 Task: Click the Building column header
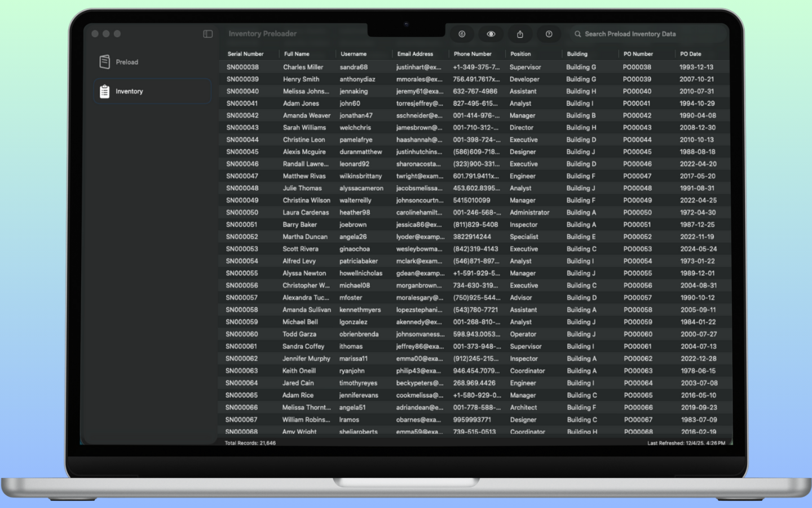coord(577,54)
